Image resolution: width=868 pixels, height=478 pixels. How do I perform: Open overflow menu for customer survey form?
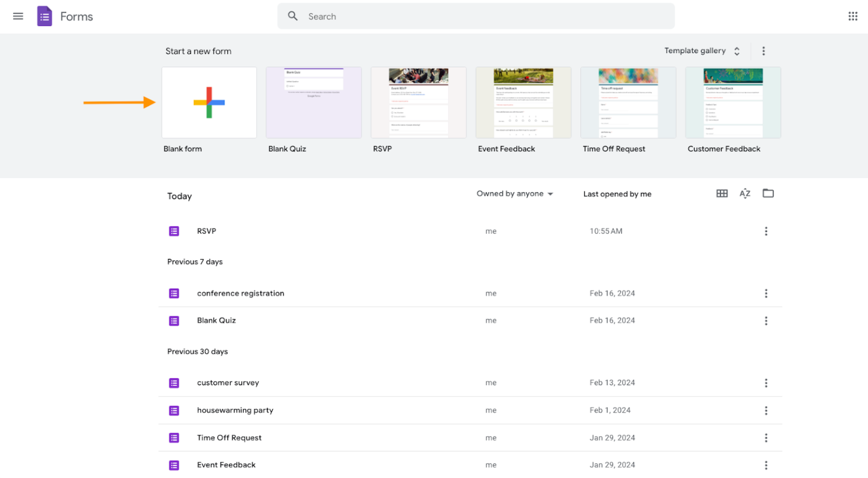(766, 383)
